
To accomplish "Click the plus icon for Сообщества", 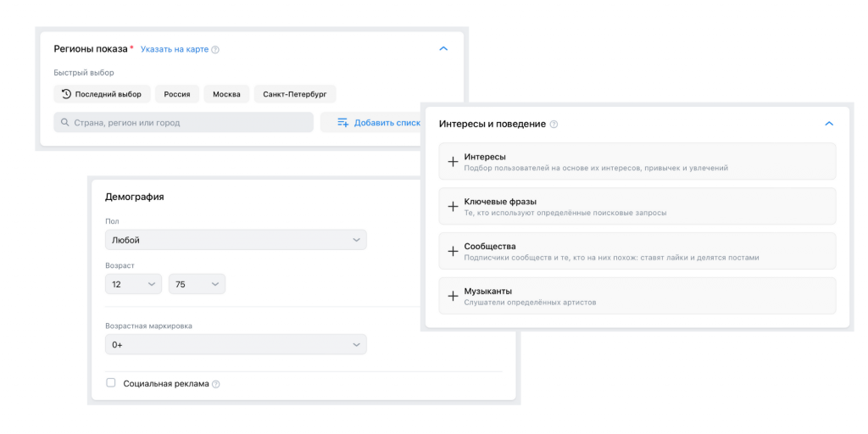I will [x=453, y=251].
